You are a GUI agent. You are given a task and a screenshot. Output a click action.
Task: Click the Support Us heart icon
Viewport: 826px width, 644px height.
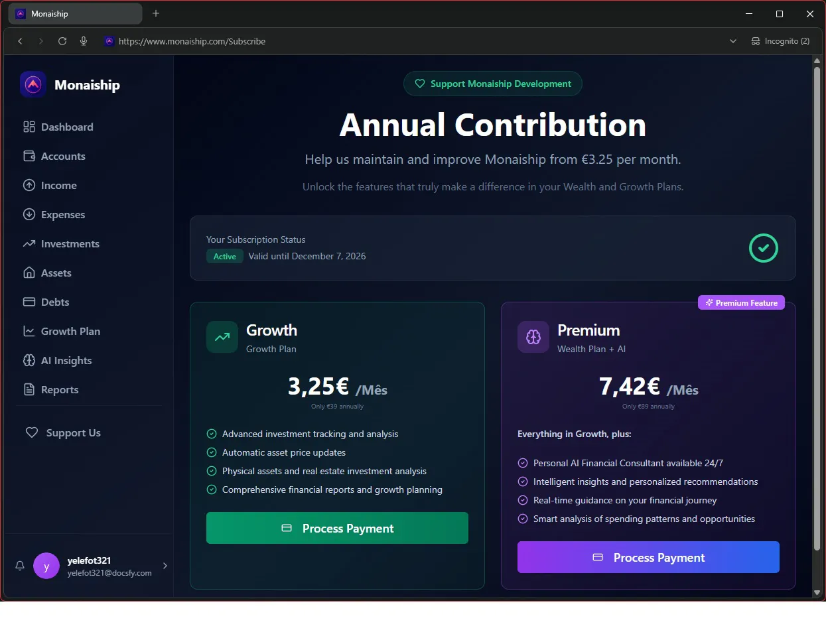[32, 432]
